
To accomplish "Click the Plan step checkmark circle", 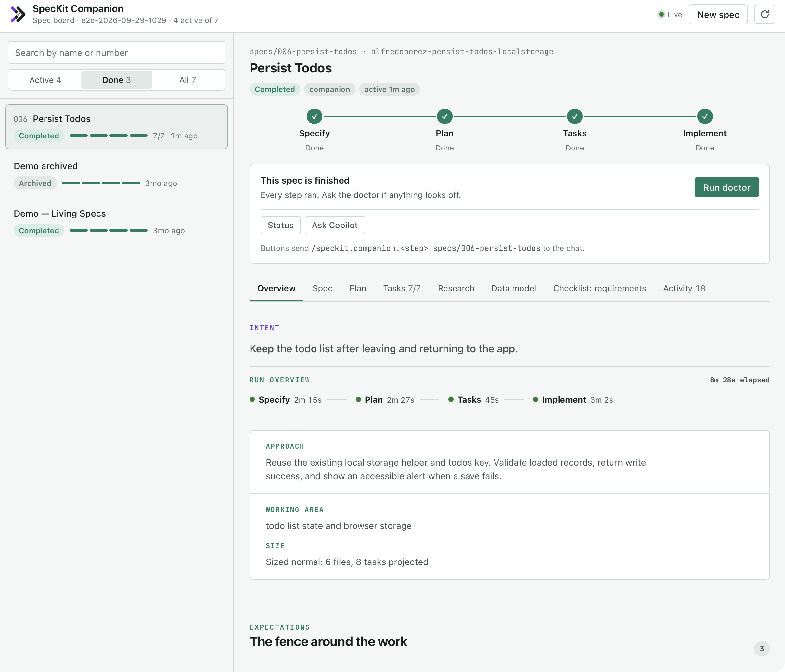I will (x=444, y=116).
